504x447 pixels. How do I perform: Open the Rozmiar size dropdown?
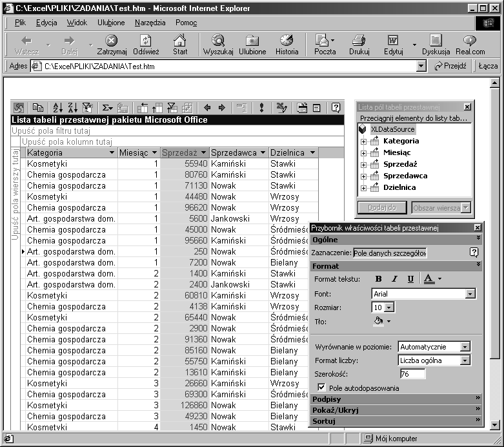click(389, 307)
